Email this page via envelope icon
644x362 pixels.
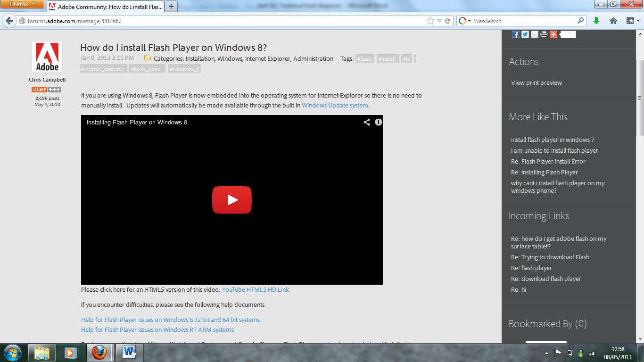pyautogui.click(x=535, y=34)
